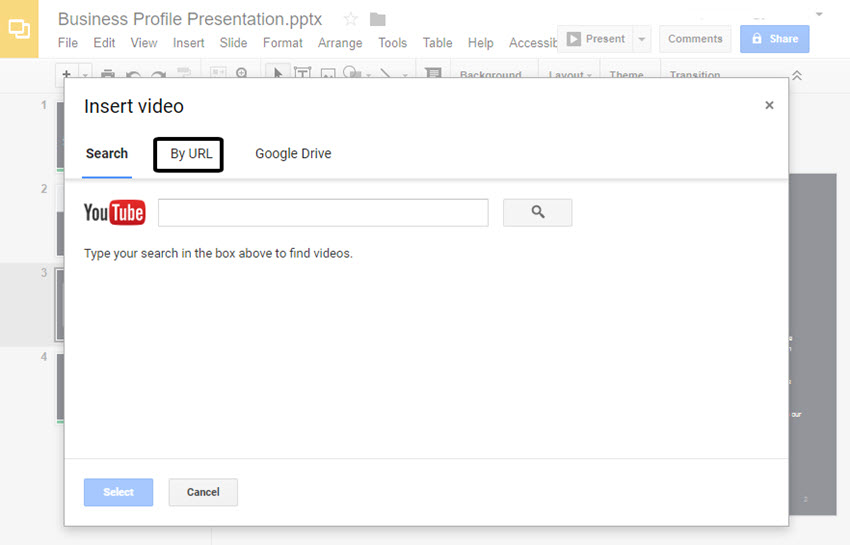Select slide 2 thumbnail in the filmstrip

point(60,220)
